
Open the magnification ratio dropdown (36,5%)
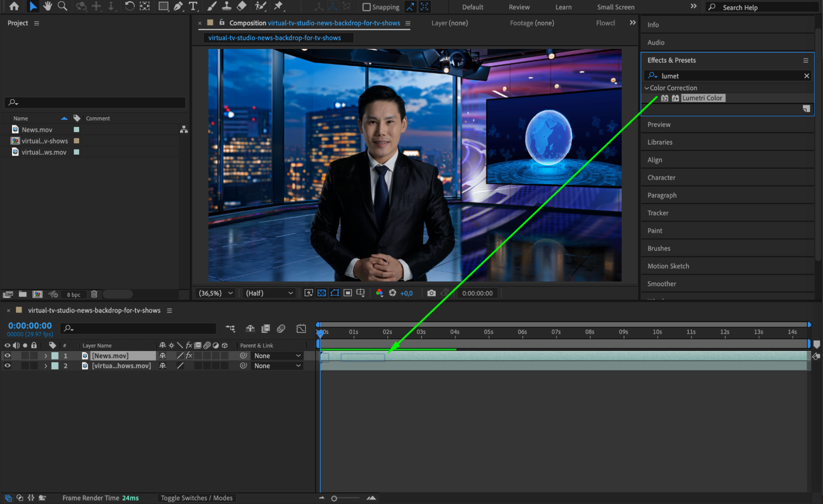(x=216, y=293)
